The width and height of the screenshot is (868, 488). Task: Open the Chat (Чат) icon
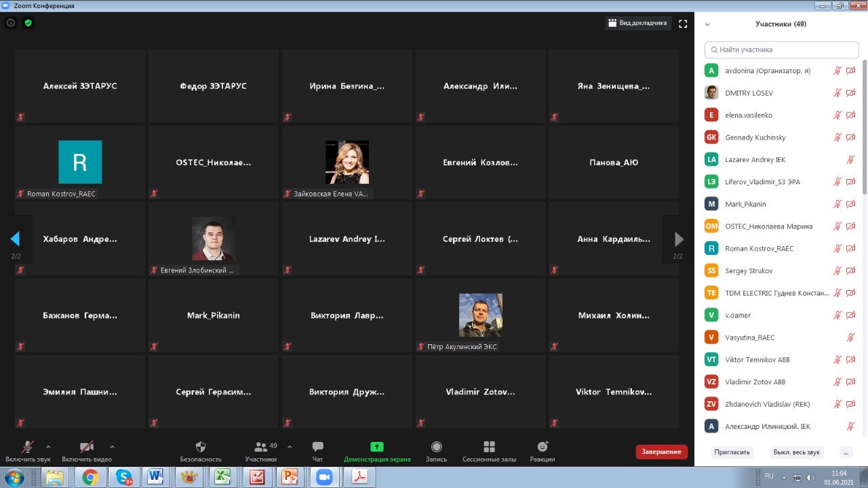tap(317, 447)
